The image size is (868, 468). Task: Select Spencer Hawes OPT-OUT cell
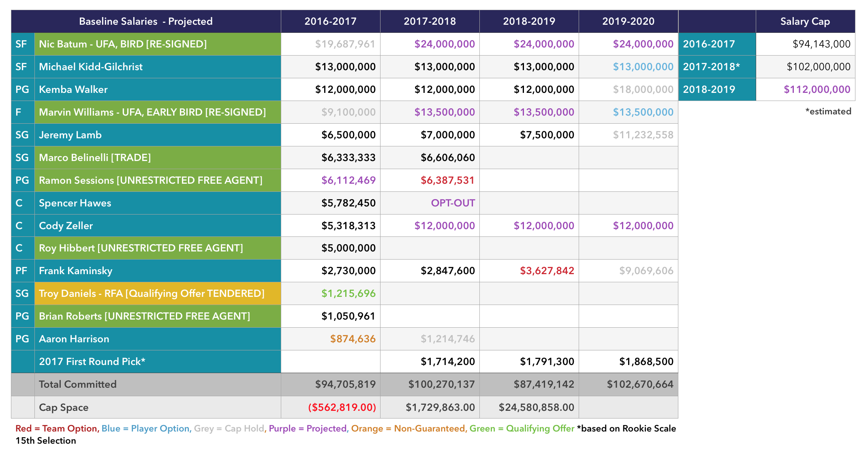coord(452,203)
